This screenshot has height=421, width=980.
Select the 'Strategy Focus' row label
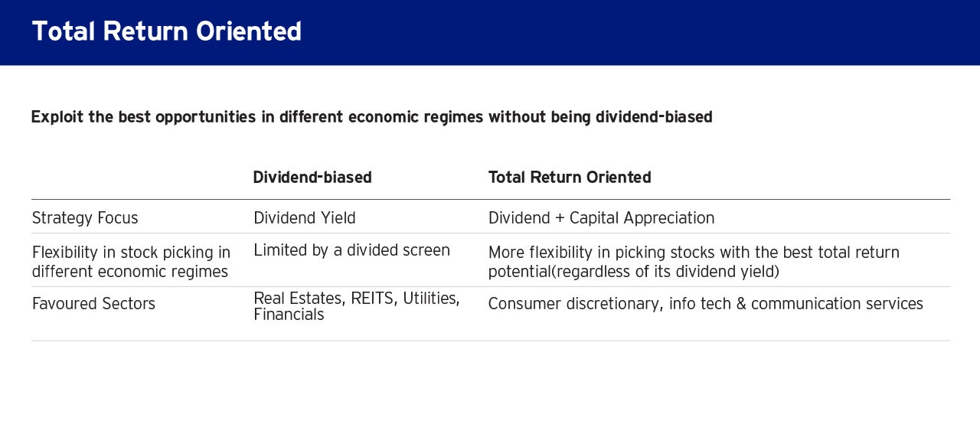85,218
